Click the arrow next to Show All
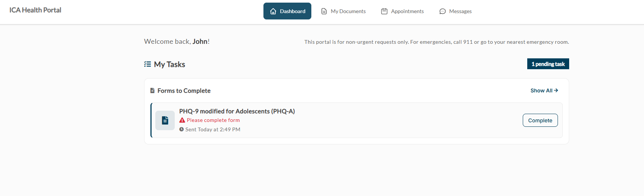Screen dimensions: 644x196 [556, 91]
